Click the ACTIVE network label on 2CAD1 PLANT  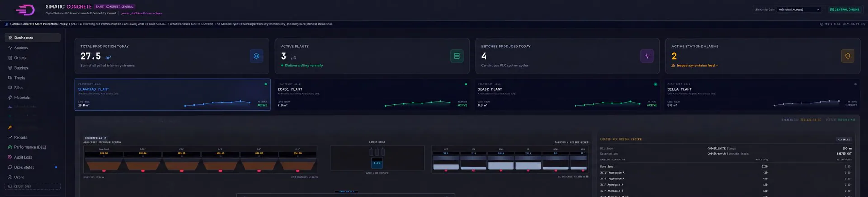462,105
